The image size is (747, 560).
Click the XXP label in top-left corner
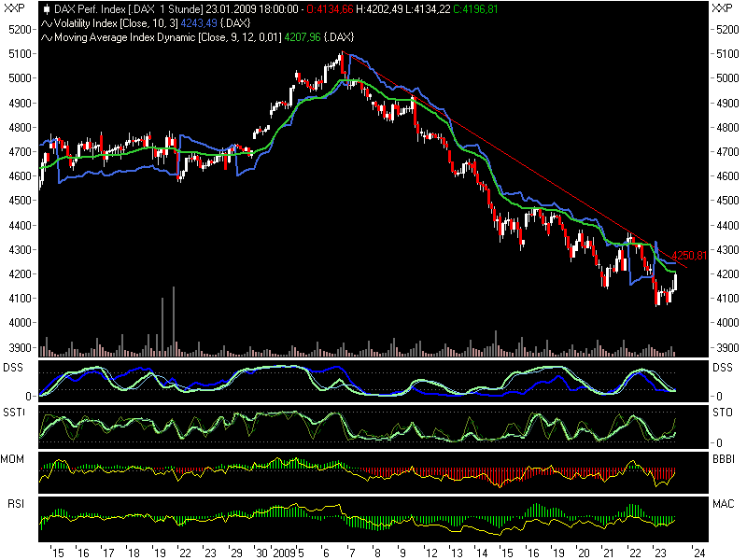(x=14, y=7)
